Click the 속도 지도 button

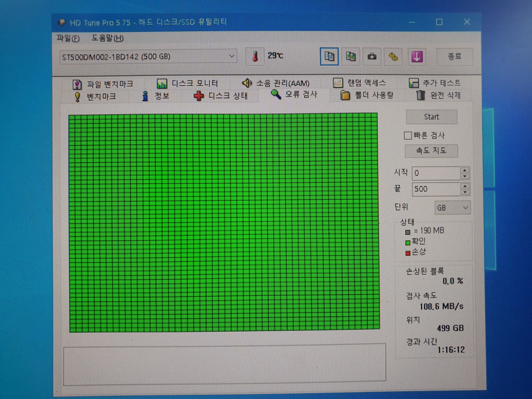431,151
